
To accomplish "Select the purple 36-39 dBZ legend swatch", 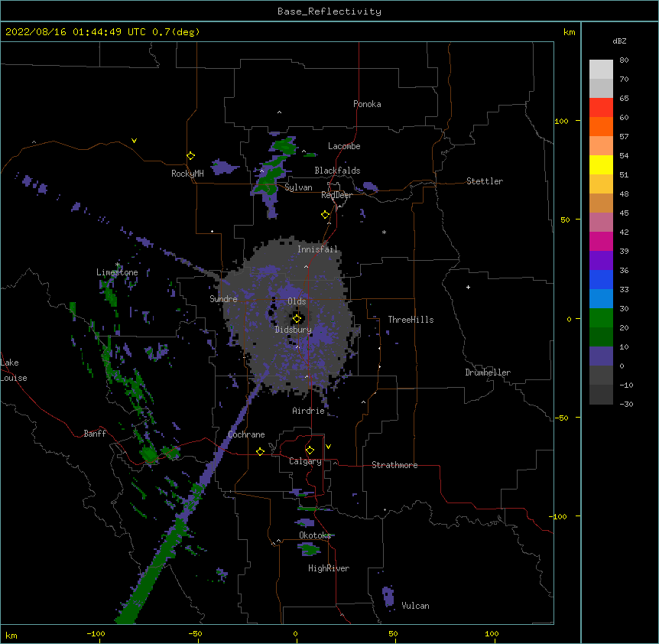I will point(601,261).
